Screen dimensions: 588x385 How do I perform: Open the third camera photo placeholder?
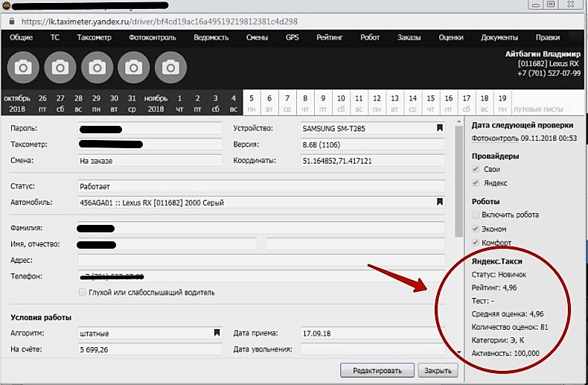pyautogui.click(x=97, y=68)
